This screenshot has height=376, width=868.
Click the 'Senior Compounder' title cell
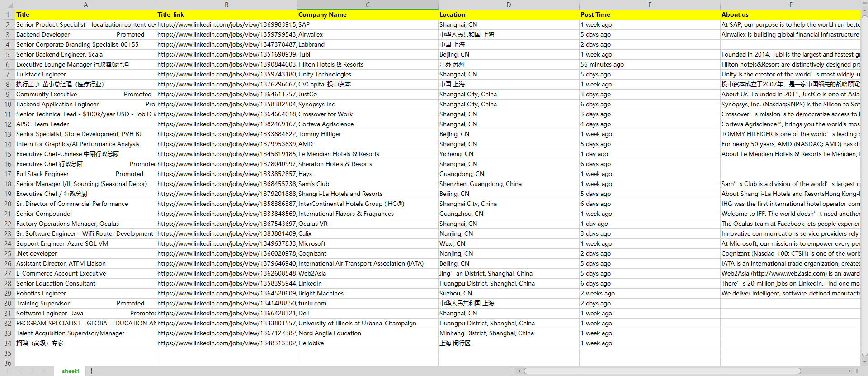(x=86, y=214)
